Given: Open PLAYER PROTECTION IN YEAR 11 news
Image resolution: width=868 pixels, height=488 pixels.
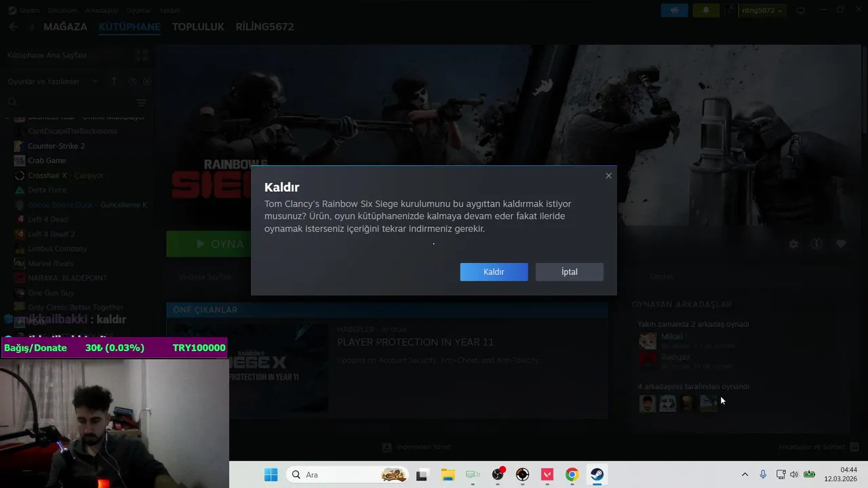Looking at the screenshot, I should (416, 342).
